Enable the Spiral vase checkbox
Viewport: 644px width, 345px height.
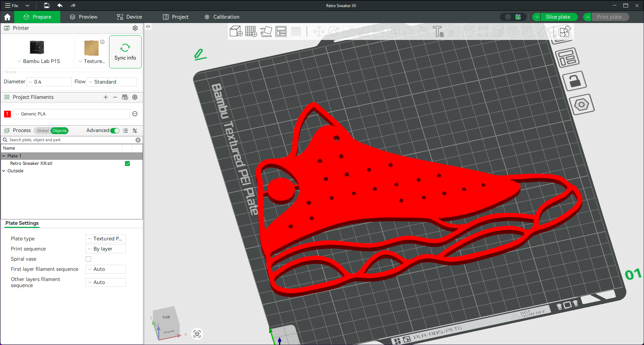(x=88, y=259)
